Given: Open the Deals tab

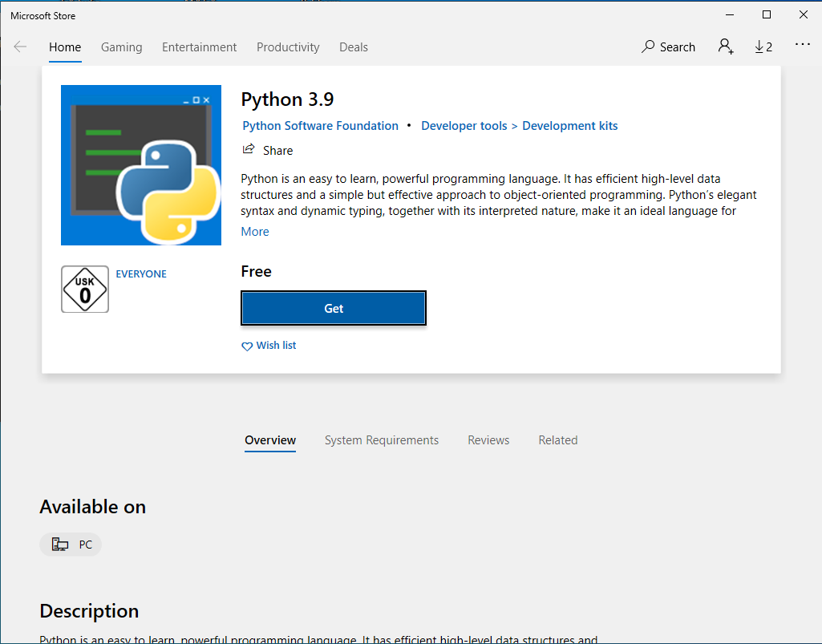Looking at the screenshot, I should pyautogui.click(x=354, y=47).
